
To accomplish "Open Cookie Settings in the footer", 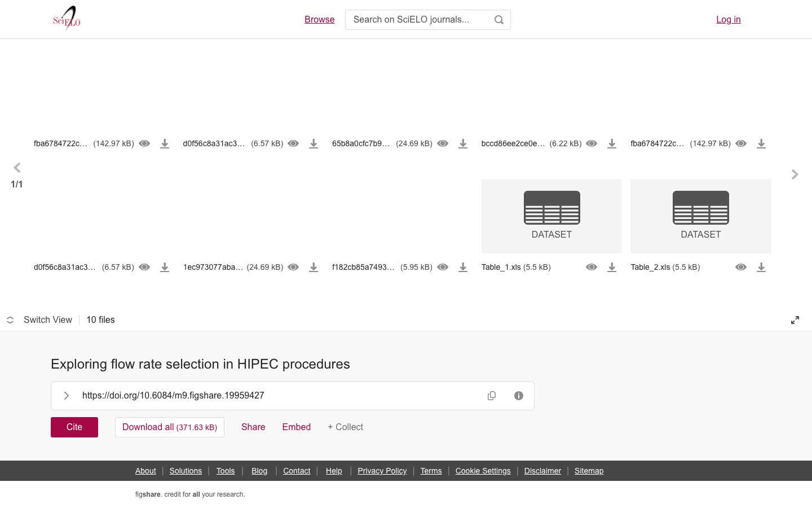I will [x=483, y=471].
